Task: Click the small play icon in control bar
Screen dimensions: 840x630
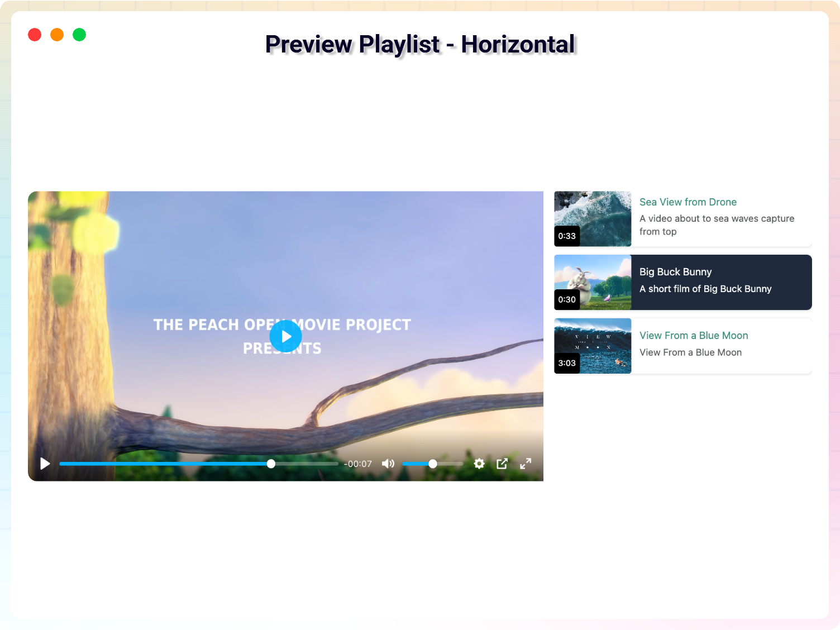Action: 45,464
